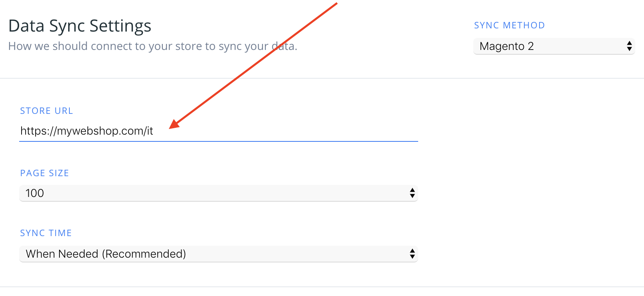
Task: Click the Data Sync Settings heading
Action: [80, 26]
